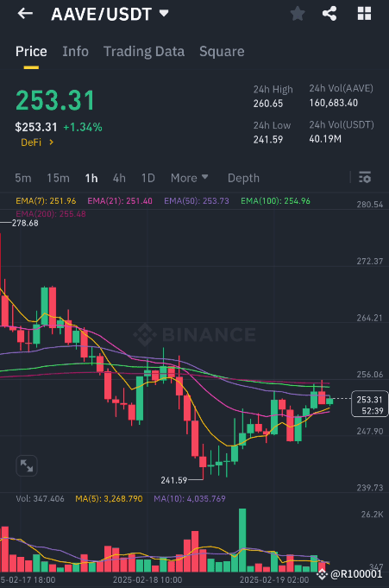The image size is (389, 588).
Task: Open the Square tab
Action: (x=222, y=52)
